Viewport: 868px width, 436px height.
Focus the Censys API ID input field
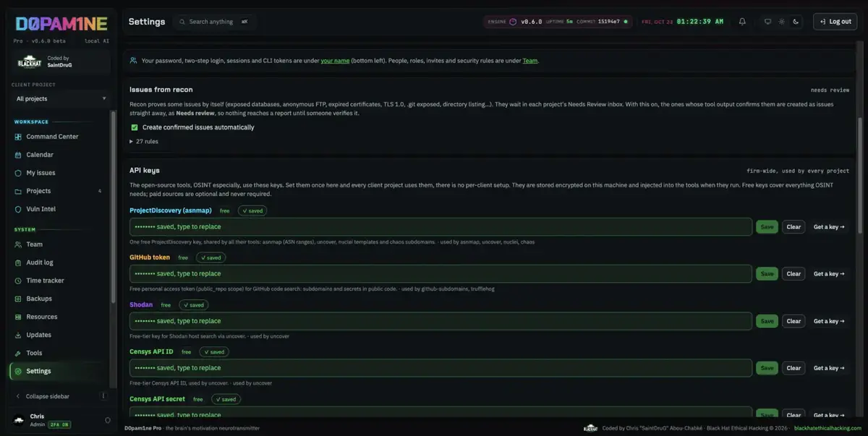click(441, 368)
